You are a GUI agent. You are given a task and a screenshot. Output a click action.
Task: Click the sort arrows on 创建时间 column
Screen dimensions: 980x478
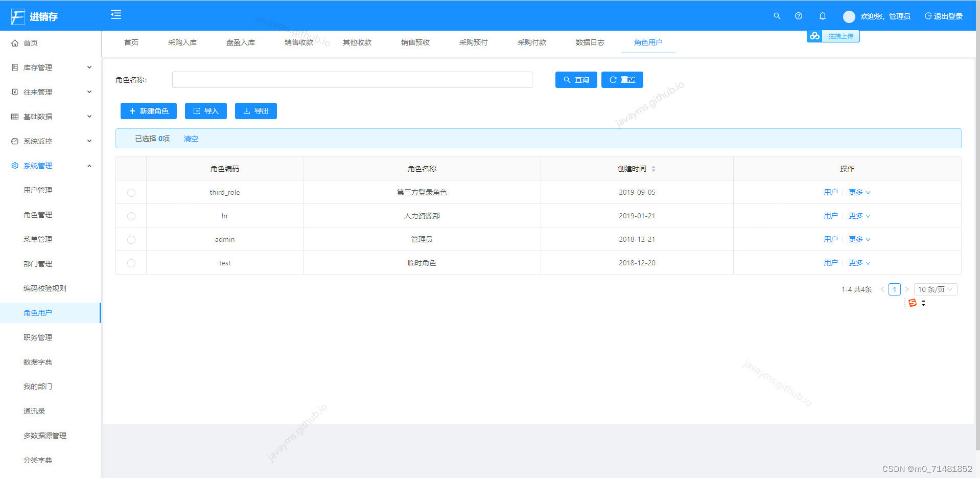[654, 169]
